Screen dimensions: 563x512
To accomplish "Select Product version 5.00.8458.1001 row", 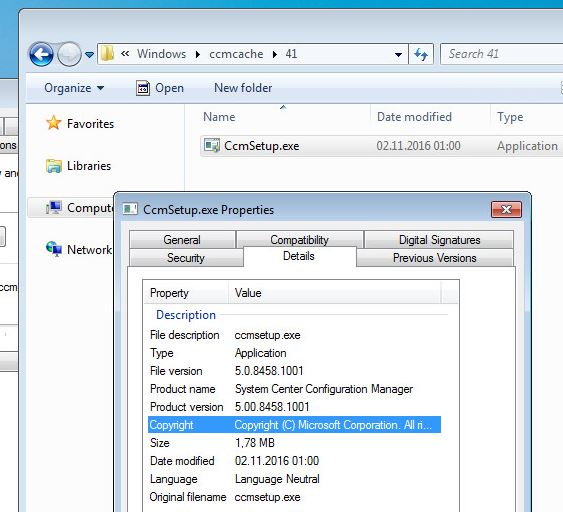I will click(x=294, y=407).
